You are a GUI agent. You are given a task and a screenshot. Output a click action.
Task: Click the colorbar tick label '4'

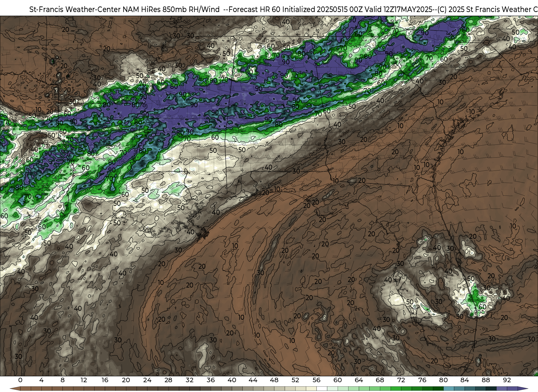pos(41,380)
